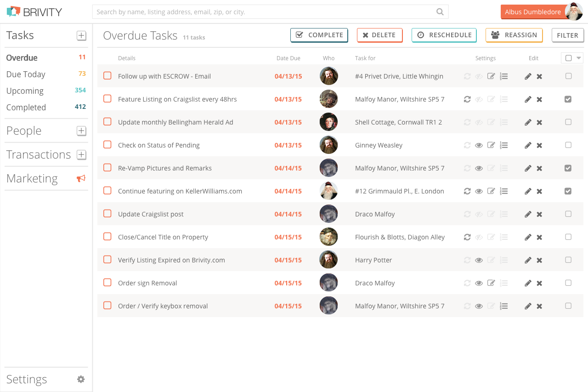
Task: Open notes icon for Order sign Removal
Action: [491, 283]
